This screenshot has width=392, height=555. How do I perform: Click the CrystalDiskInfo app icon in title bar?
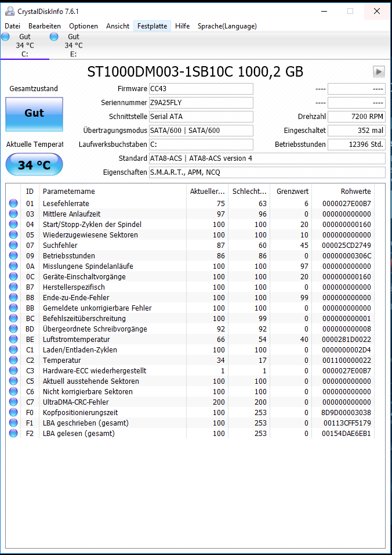tap(9, 12)
